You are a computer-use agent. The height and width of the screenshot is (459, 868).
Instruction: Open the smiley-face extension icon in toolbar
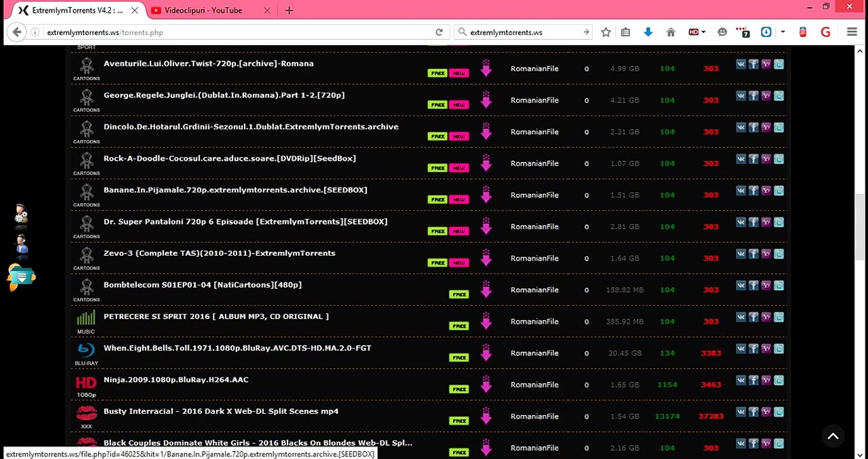pos(722,32)
